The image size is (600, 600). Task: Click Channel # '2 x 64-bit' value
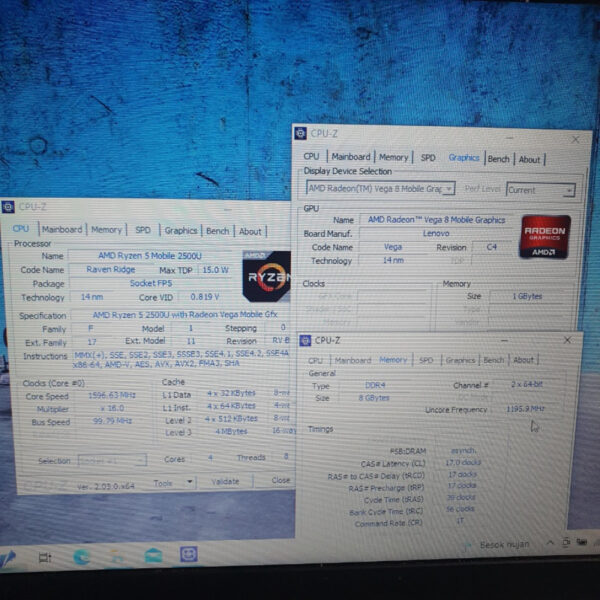(x=527, y=384)
